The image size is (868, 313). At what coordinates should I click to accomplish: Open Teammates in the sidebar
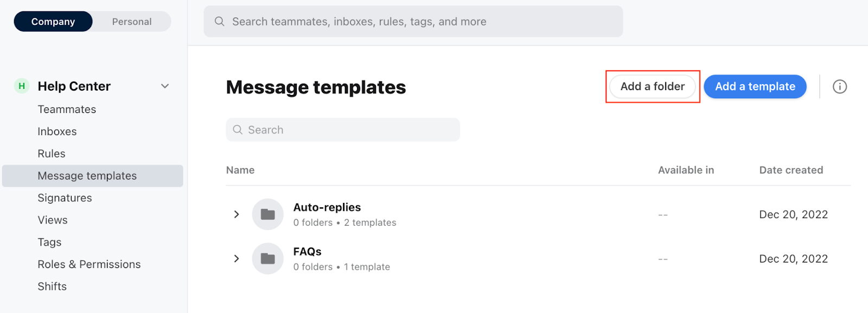[67, 110]
